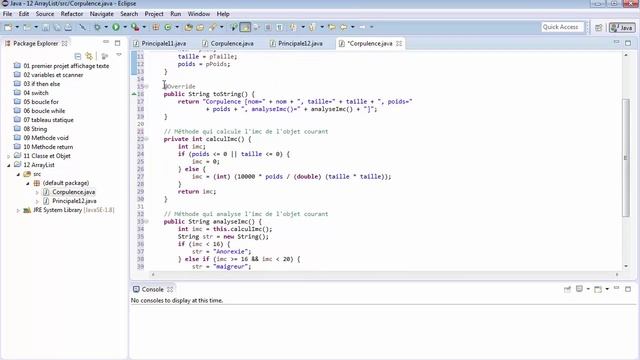
Task: Open the Run dropdown arrow
Action: [125, 27]
